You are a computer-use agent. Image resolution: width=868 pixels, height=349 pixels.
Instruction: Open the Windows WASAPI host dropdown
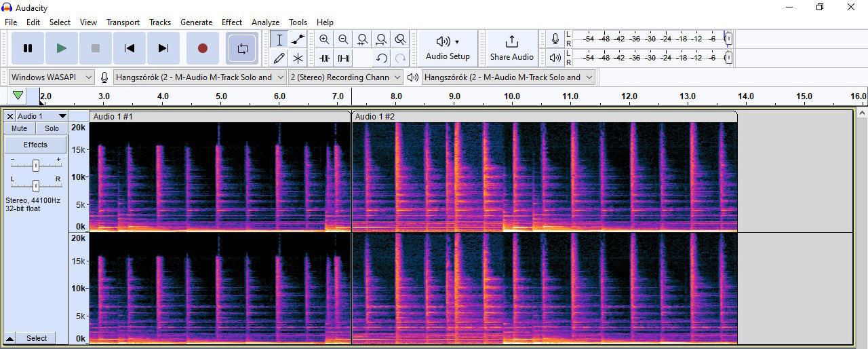click(52, 77)
